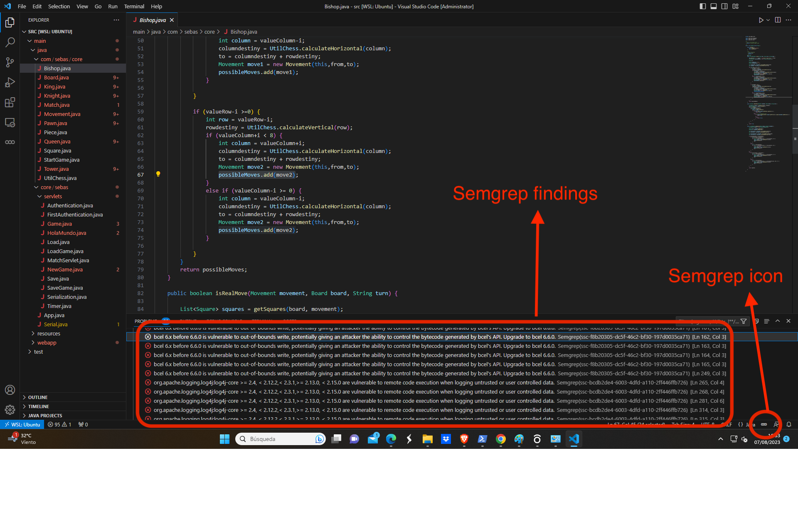Screen dimensions: 798x532
Task: Collapse the servlets folder in Explorer
Action: 52,196
